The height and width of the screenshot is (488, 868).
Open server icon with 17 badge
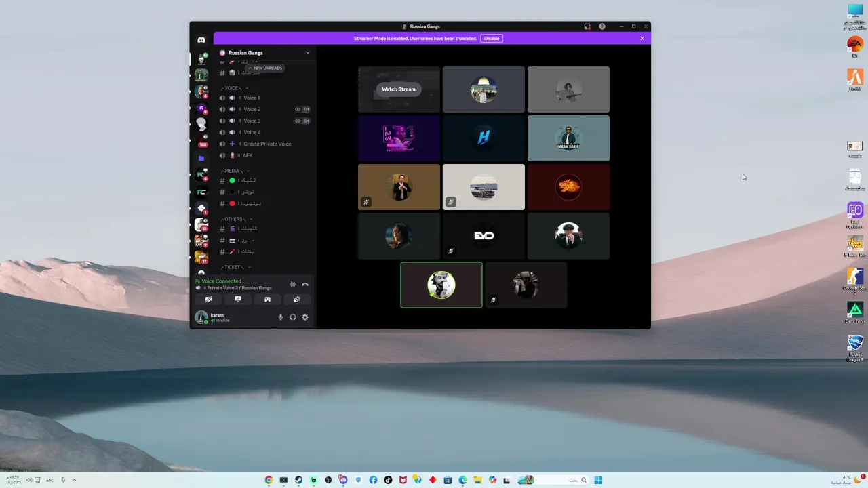coord(201,258)
